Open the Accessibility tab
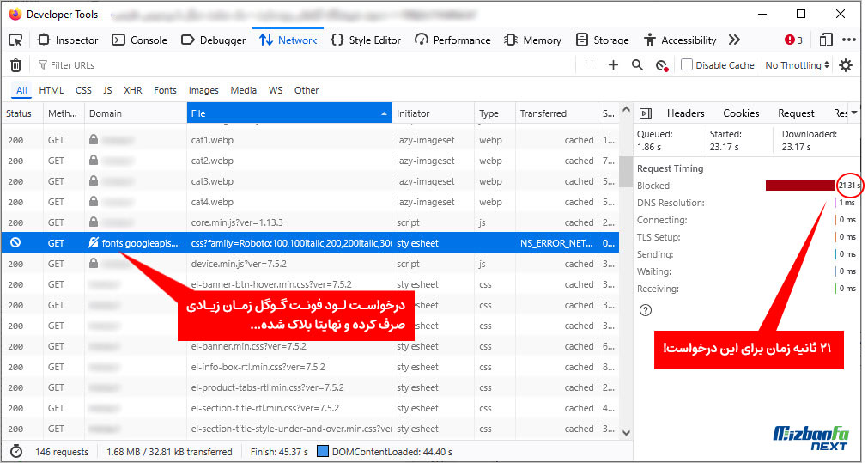868x463 pixels. click(x=680, y=40)
